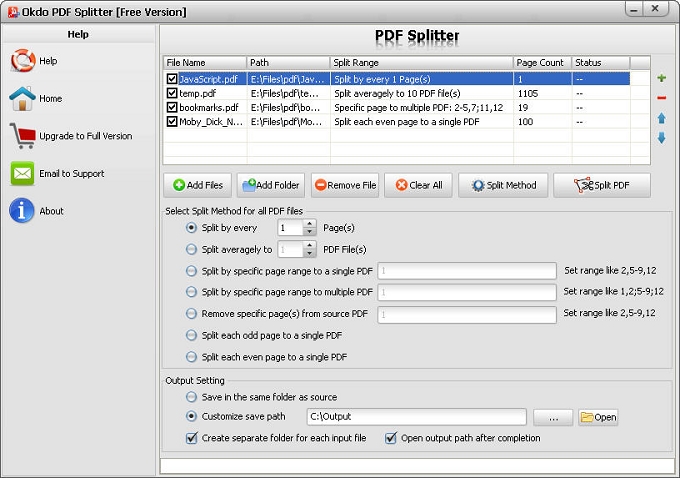Click Split averagely to spinner up arrow

[309, 246]
